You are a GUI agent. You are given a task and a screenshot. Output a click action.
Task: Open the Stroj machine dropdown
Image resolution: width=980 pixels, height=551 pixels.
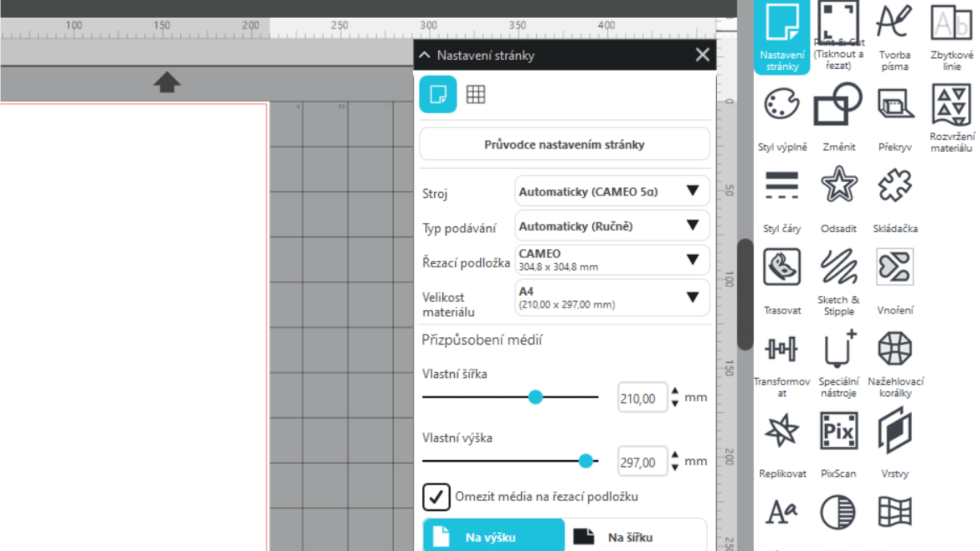click(612, 192)
